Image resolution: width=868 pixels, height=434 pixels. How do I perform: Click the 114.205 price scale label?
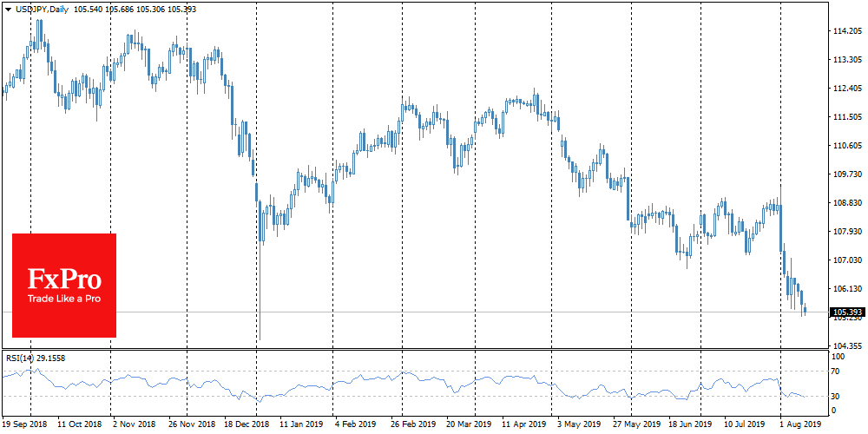(845, 31)
